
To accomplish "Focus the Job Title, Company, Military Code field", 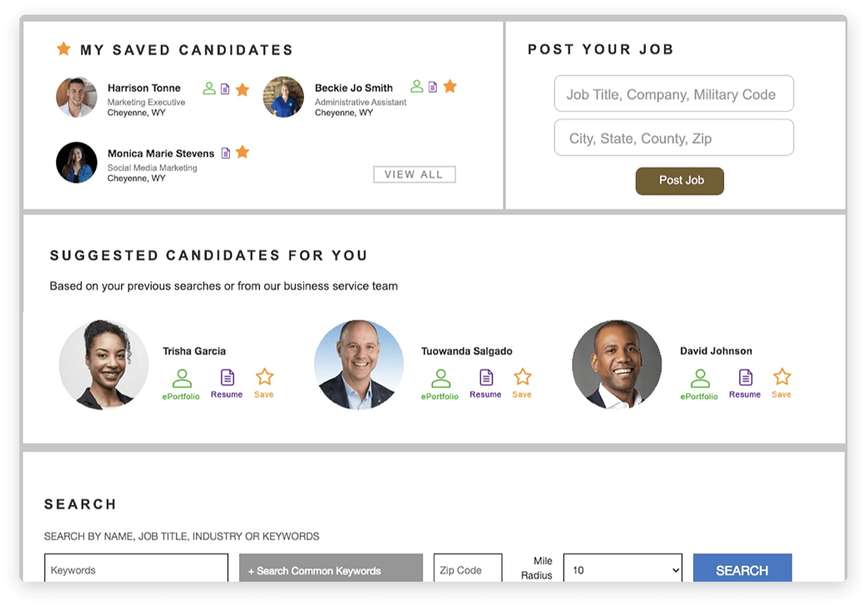I will [673, 94].
